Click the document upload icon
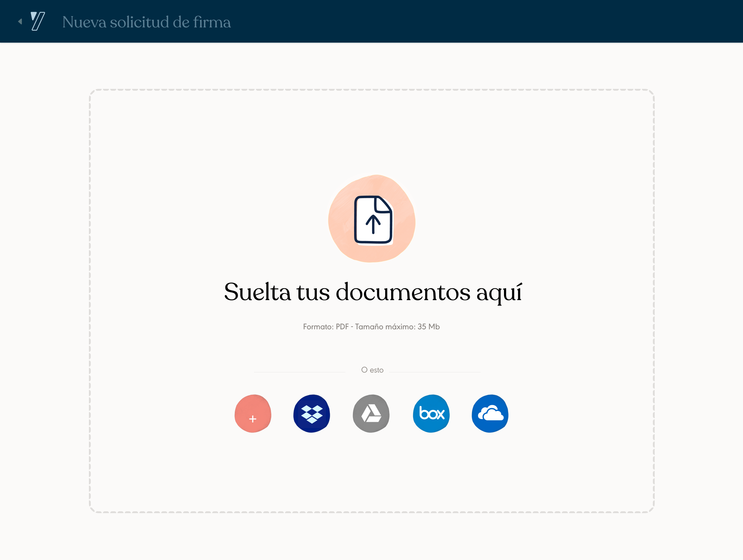 (373, 219)
